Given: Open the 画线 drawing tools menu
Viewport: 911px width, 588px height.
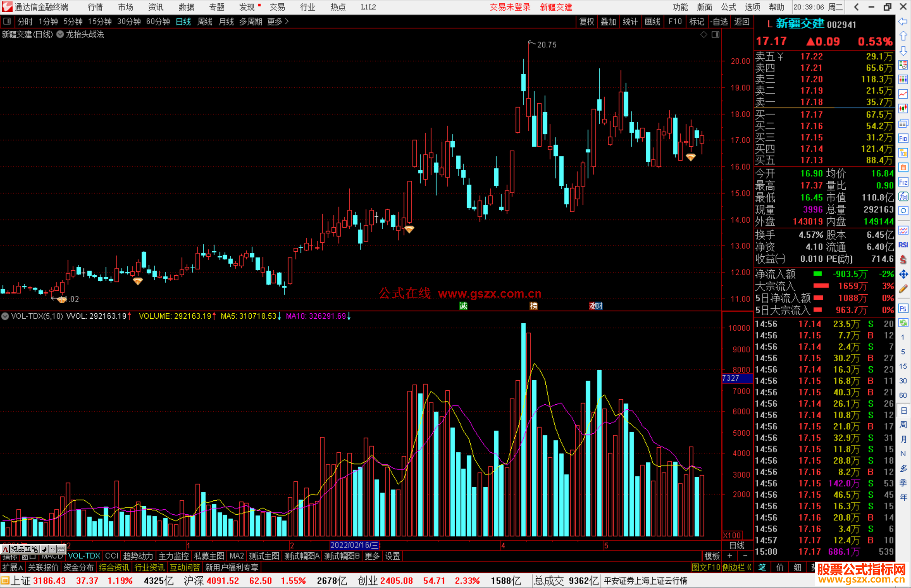Looking at the screenshot, I should 652,21.
